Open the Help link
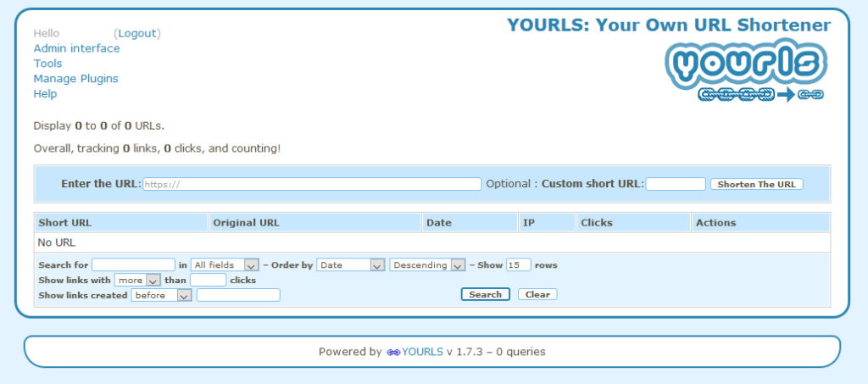Screen dimensions: 868x384 [x=45, y=94]
